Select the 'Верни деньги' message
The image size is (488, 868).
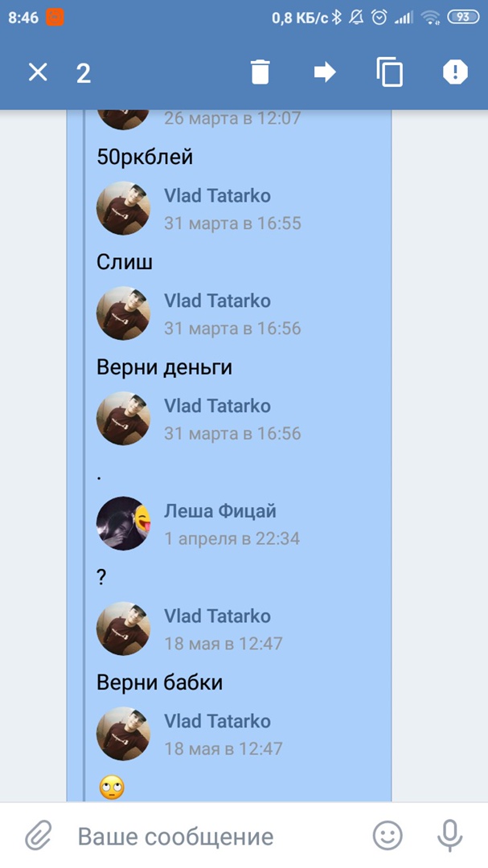[x=164, y=367]
